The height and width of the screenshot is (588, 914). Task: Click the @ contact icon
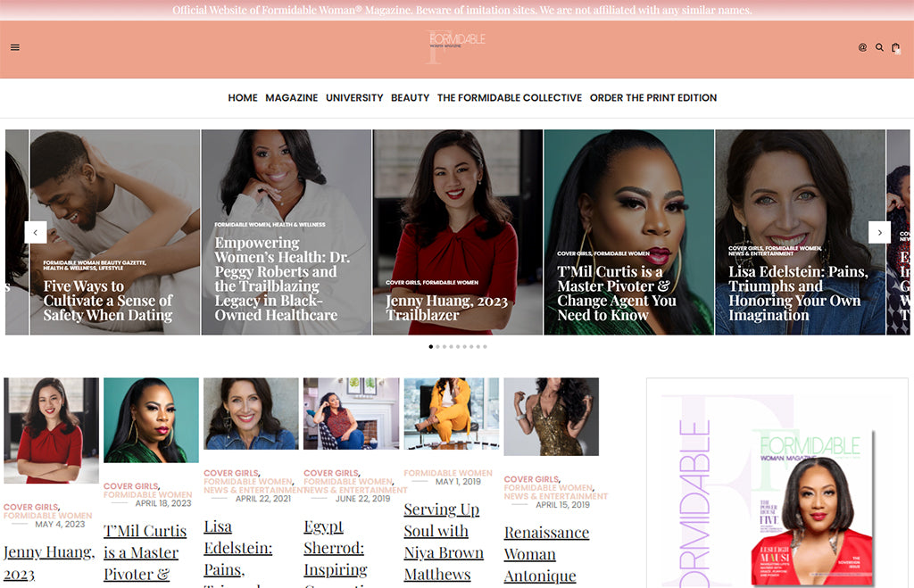pos(862,47)
